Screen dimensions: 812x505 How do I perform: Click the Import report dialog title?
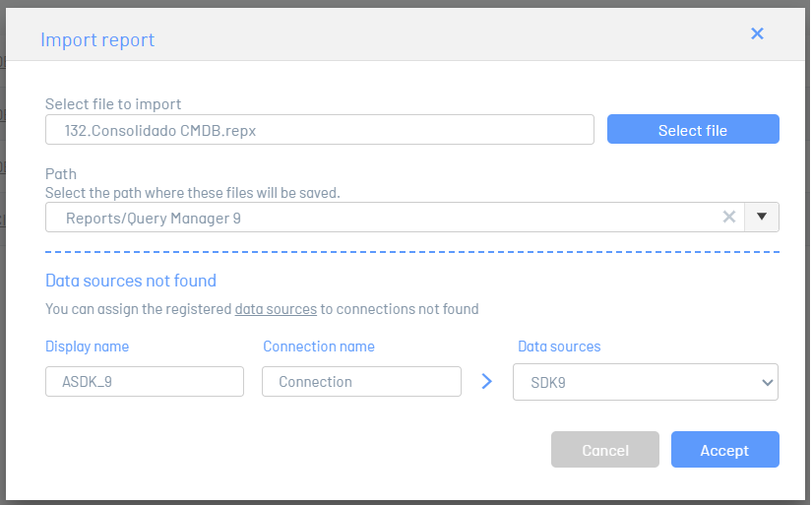[97, 40]
